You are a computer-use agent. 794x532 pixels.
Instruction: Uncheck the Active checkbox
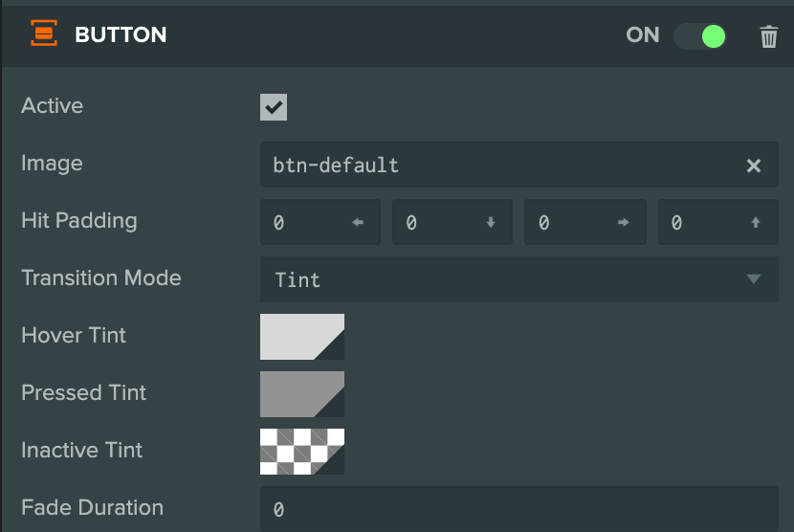[274, 107]
